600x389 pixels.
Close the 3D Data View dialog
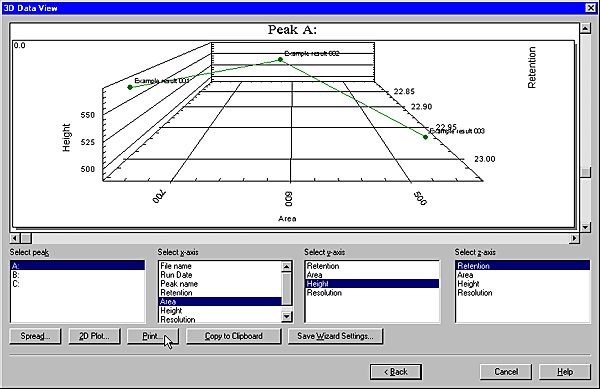(591, 8)
